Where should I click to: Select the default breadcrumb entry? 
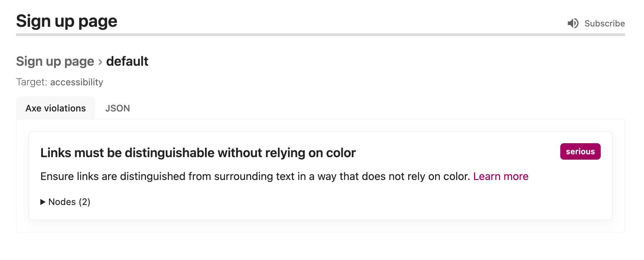click(127, 61)
